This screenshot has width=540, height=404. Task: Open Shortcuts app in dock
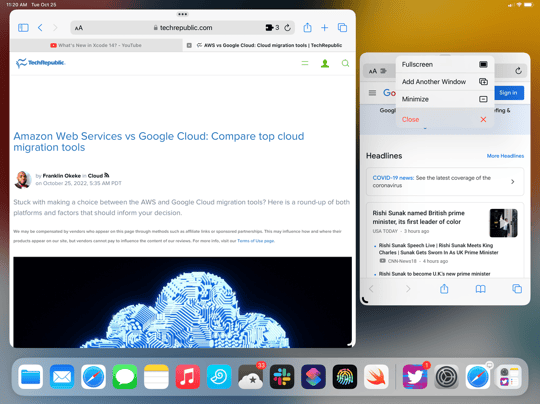click(313, 377)
